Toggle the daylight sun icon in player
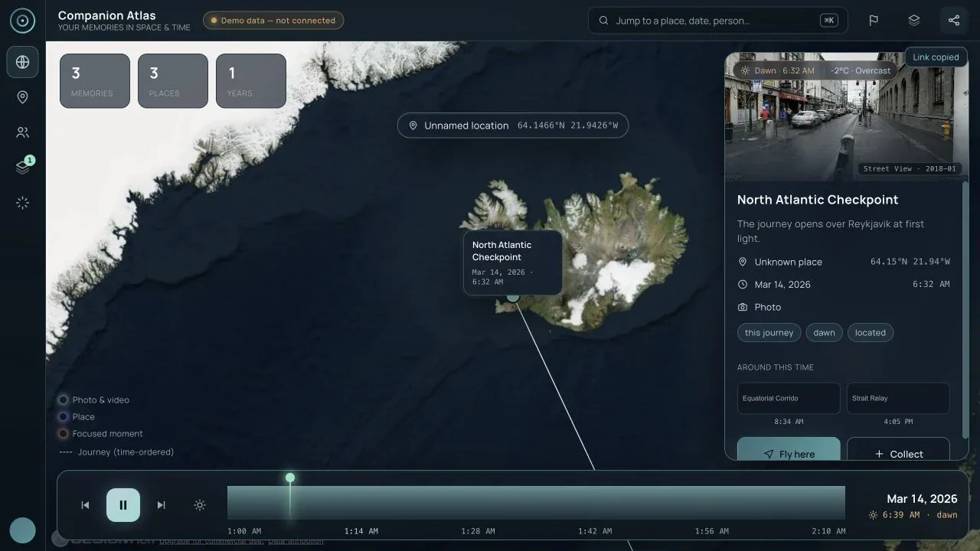Viewport: 980px width, 551px height. click(x=200, y=505)
